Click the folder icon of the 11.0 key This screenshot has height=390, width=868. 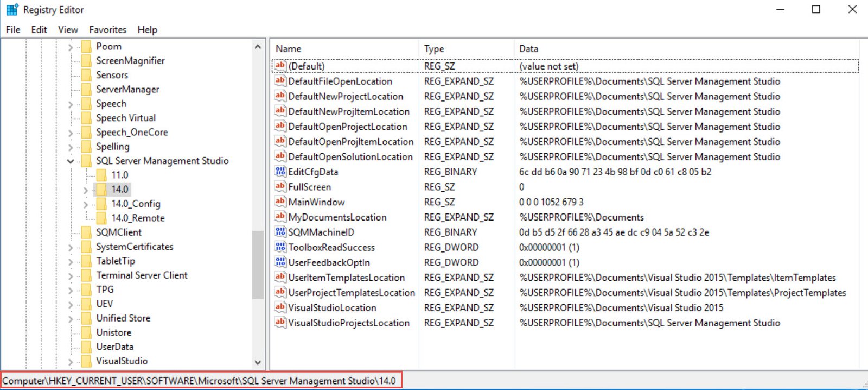coord(101,175)
